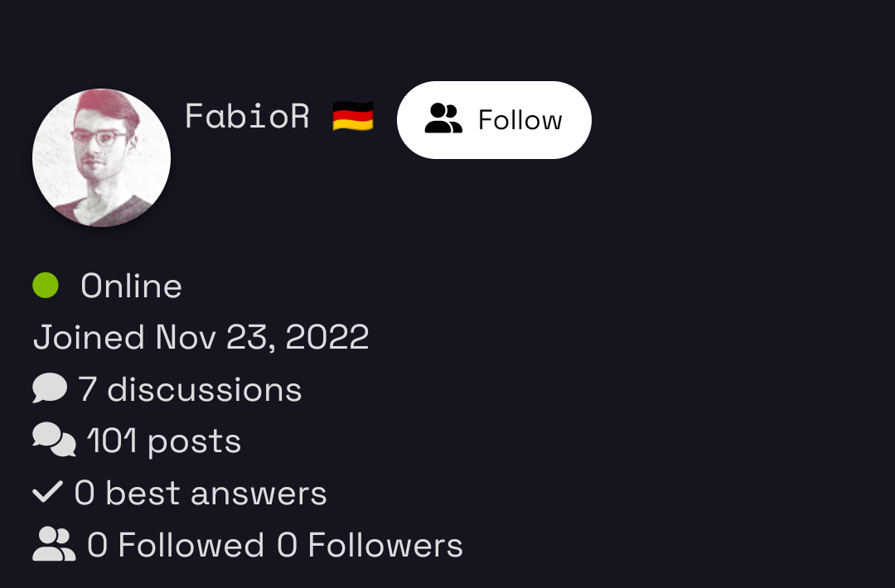The image size is (895, 588).
Task: Click the number 101 in posts count
Action: pos(112,441)
